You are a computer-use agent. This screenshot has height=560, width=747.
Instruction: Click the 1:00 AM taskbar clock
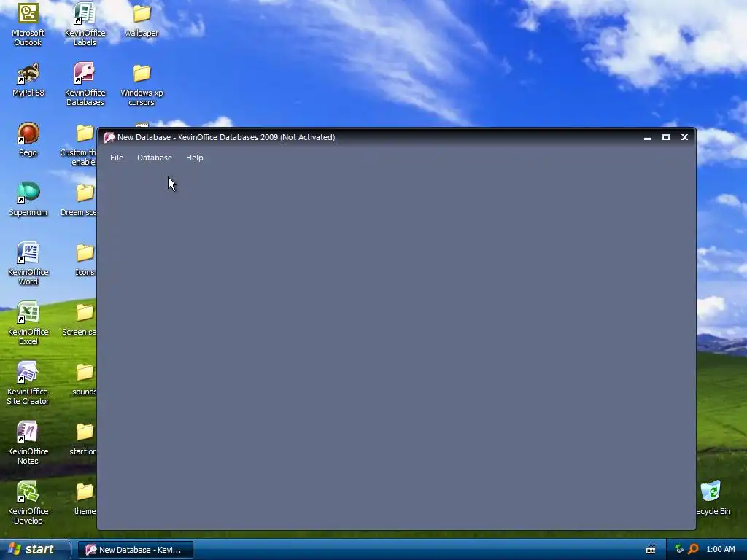coord(720,550)
